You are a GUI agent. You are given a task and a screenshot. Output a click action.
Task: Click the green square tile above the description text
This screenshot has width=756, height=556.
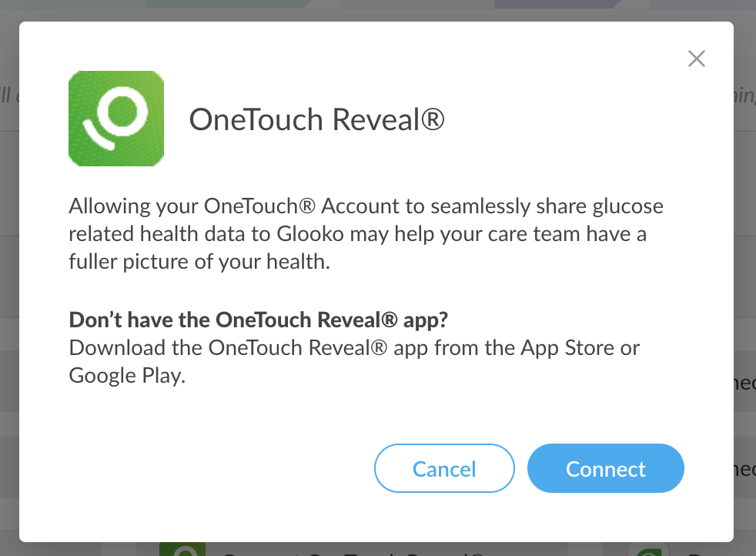(x=116, y=118)
